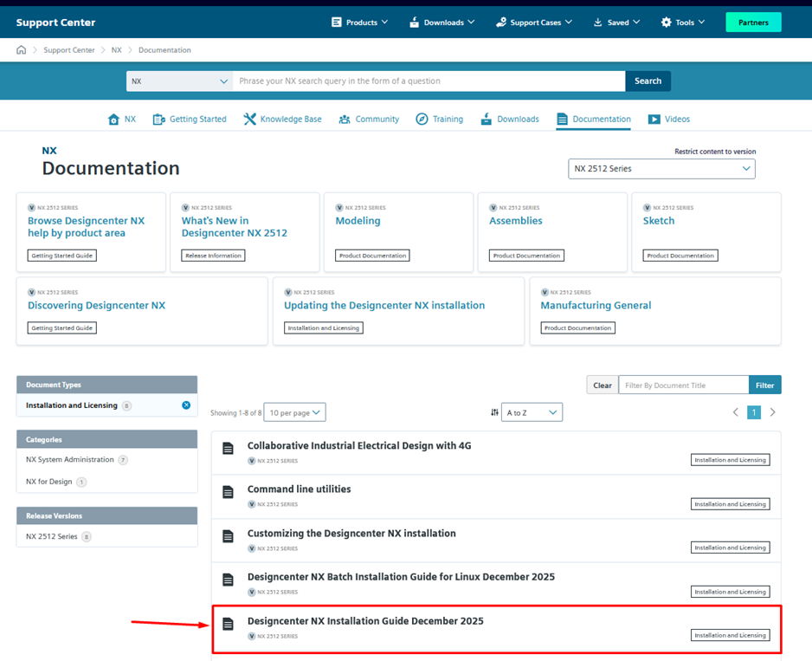Open the Products dropdown menu
Image resolution: width=812 pixels, height=661 pixels.
(x=360, y=23)
